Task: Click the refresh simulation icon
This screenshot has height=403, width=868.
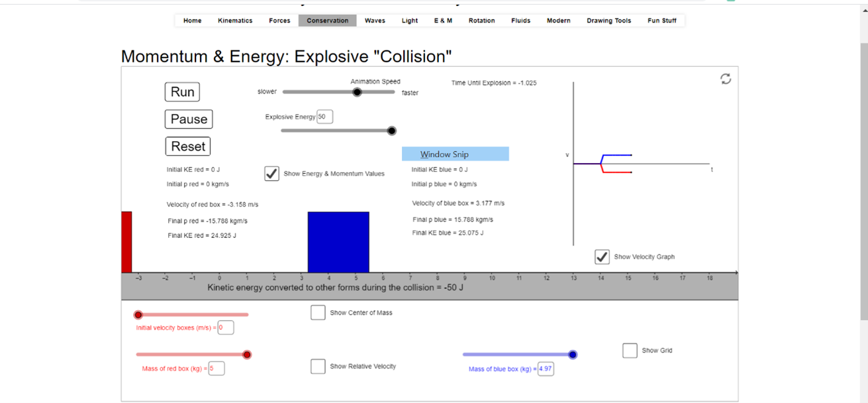Action: pyautogui.click(x=726, y=79)
